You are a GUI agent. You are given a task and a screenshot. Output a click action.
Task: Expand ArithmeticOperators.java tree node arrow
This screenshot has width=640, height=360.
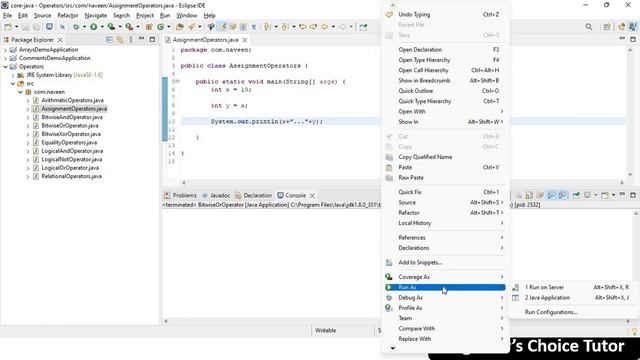(x=28, y=100)
